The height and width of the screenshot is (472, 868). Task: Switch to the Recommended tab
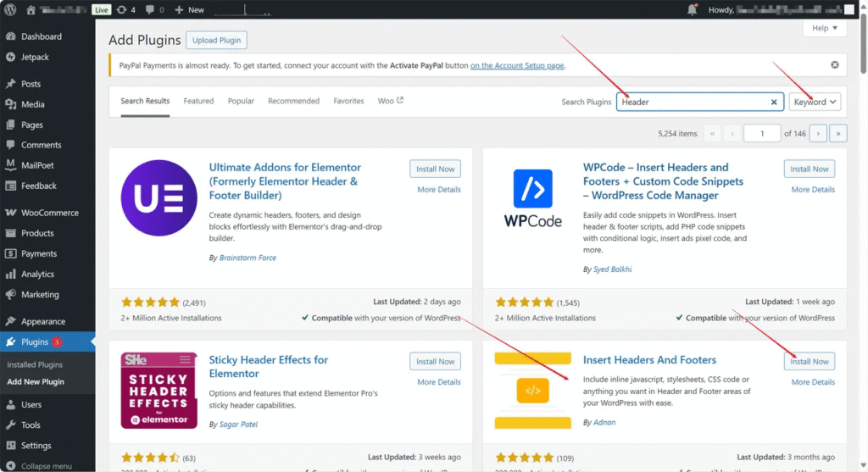pos(293,101)
